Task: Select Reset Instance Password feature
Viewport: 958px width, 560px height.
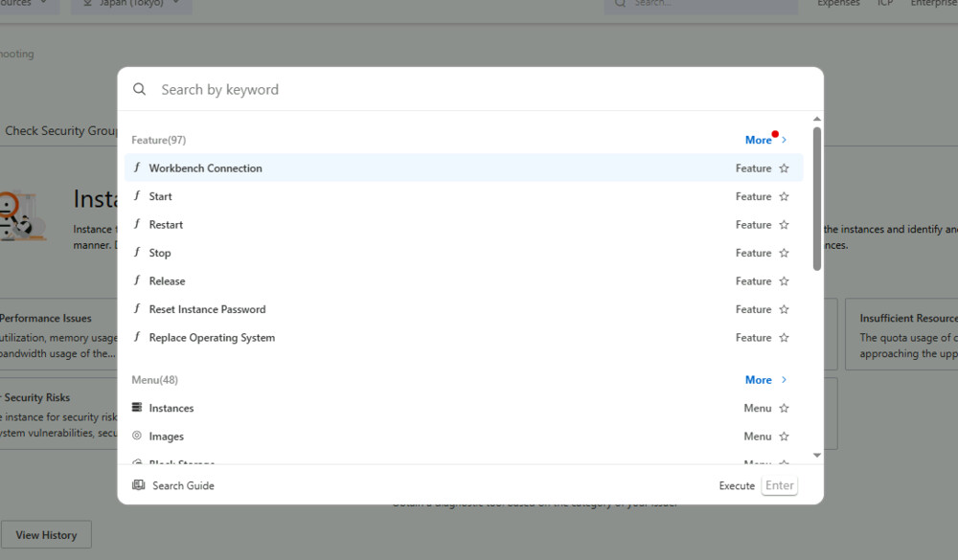Action: point(207,309)
